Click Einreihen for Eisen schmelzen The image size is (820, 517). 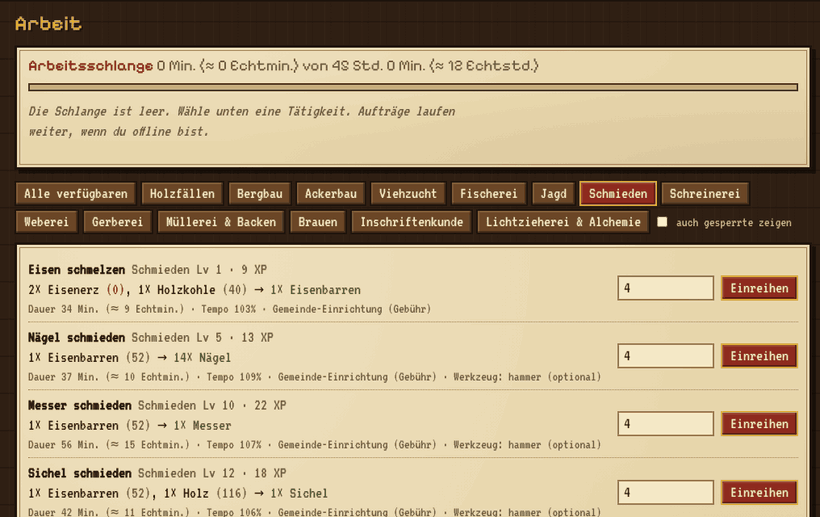point(759,288)
